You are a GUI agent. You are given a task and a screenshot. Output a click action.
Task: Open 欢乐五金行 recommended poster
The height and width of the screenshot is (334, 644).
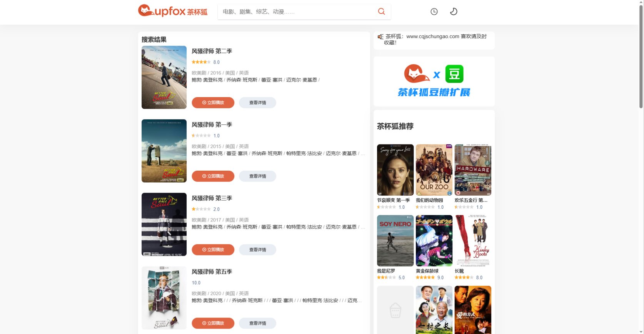pyautogui.click(x=473, y=170)
